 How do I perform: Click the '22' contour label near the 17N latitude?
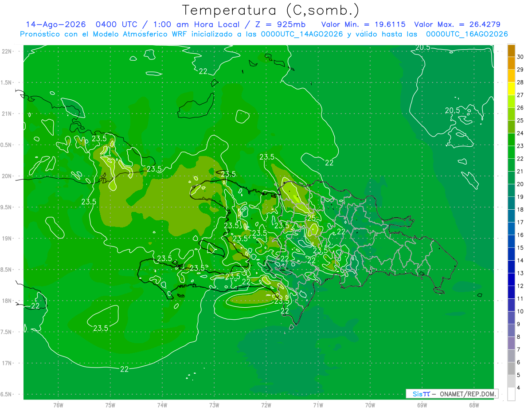click(125, 369)
